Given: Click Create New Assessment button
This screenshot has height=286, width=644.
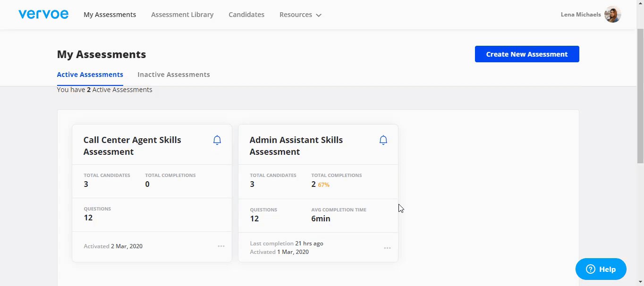Looking at the screenshot, I should (527, 54).
